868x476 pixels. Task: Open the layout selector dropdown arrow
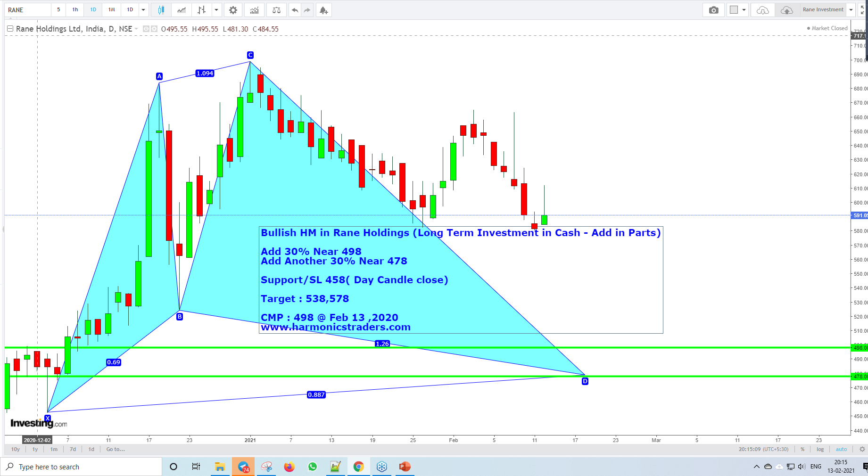(744, 10)
